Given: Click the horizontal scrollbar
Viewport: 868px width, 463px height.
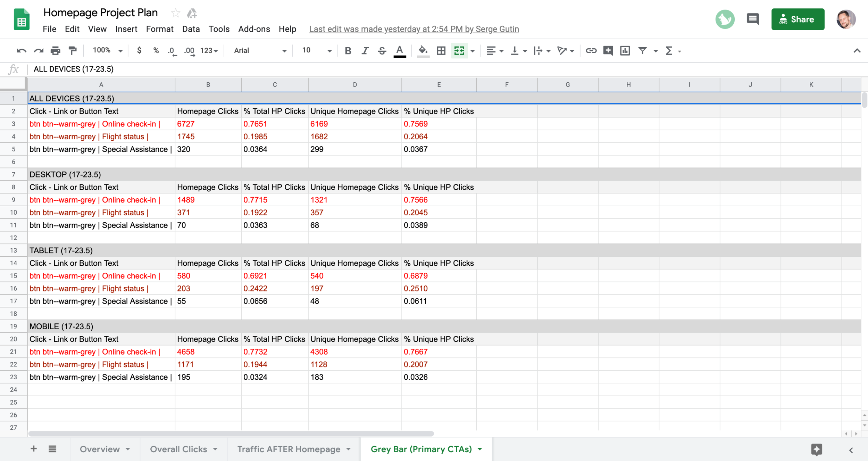Looking at the screenshot, I should [x=231, y=433].
